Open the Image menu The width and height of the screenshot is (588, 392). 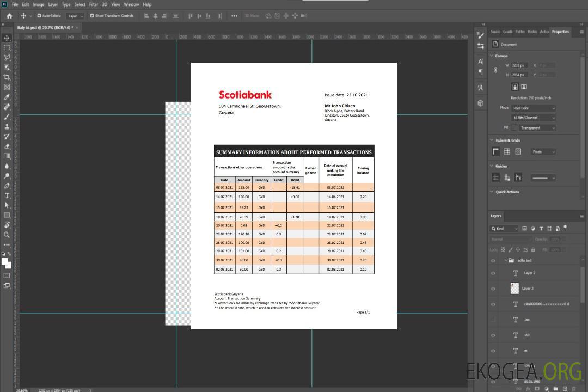pos(38,4)
